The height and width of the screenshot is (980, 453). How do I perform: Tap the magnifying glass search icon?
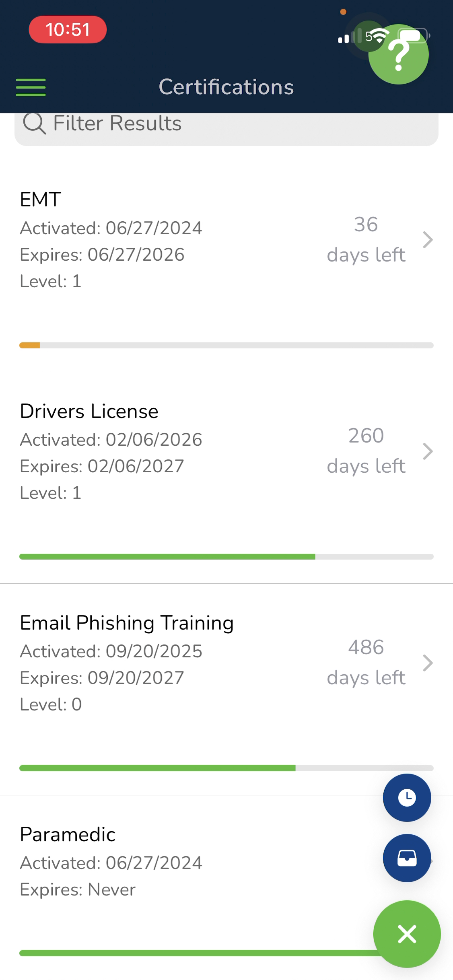point(34,124)
